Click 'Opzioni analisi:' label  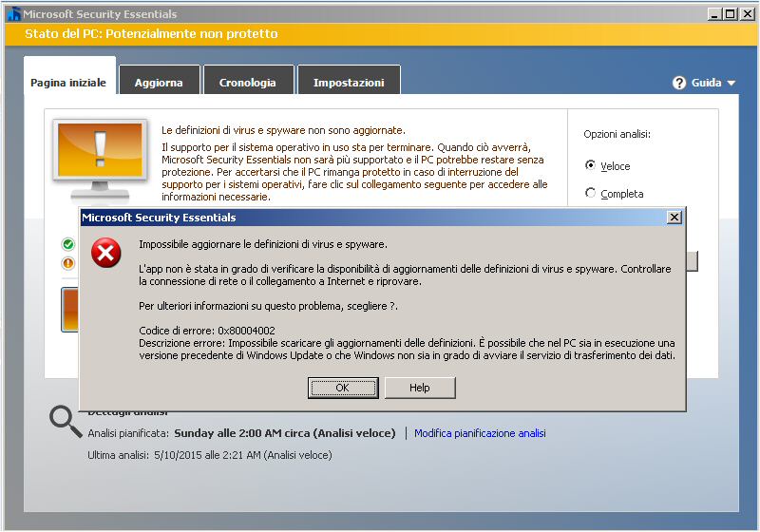point(617,134)
